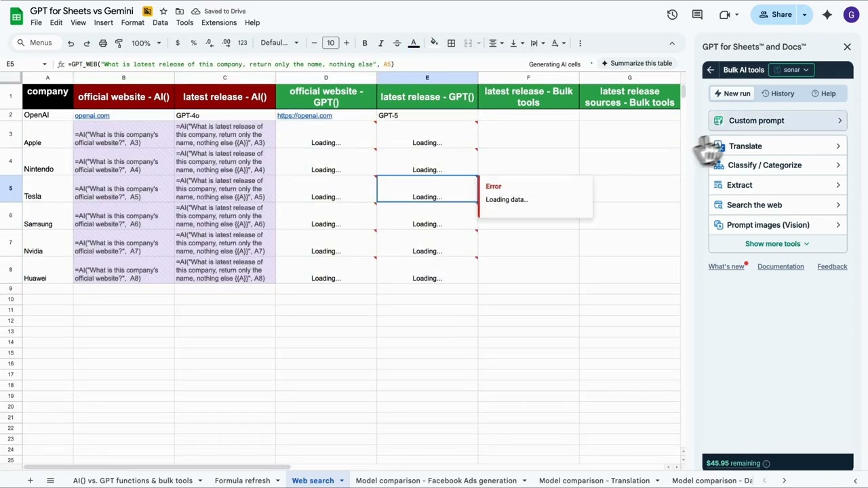Print the spreadsheet via printer icon
Viewport: 868px width, 488px height.
(x=103, y=43)
